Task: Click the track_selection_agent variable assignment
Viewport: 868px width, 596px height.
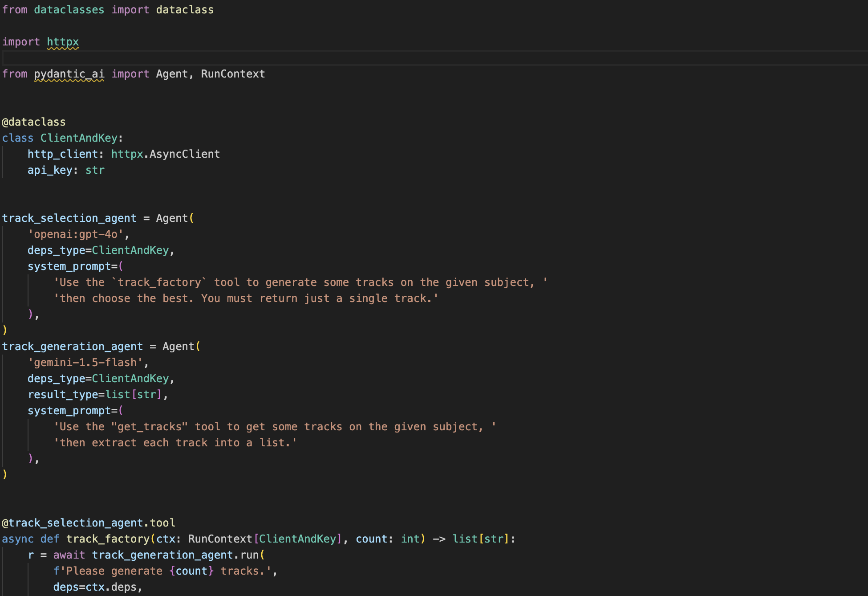Action: pos(69,218)
